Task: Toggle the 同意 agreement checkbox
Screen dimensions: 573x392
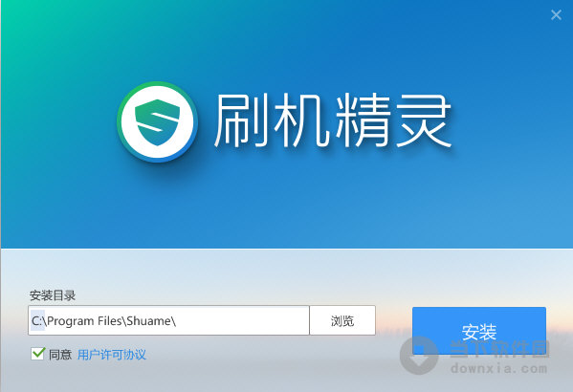Action: pyautogui.click(x=37, y=353)
